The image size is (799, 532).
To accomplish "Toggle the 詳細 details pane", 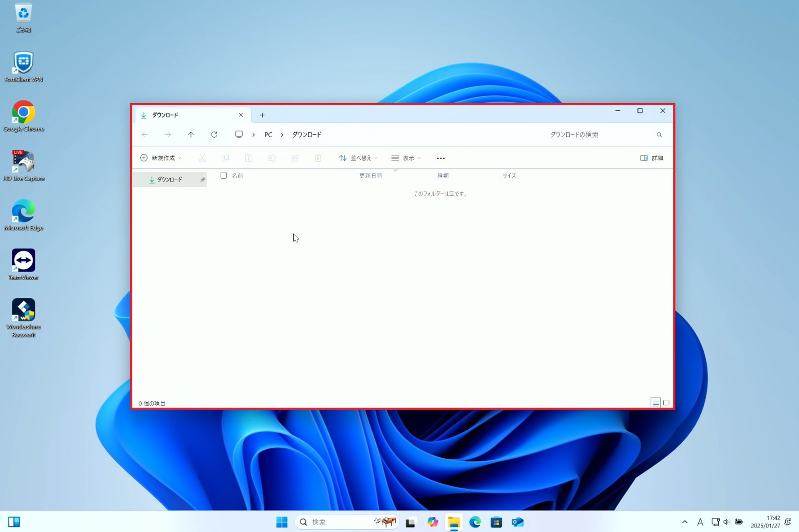I will click(x=652, y=158).
